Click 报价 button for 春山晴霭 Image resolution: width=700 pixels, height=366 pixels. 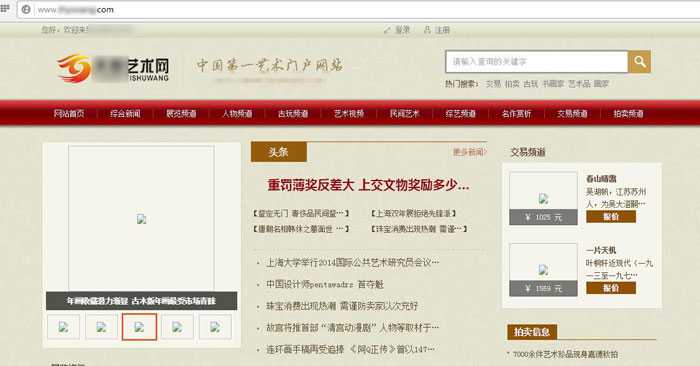pos(611,217)
